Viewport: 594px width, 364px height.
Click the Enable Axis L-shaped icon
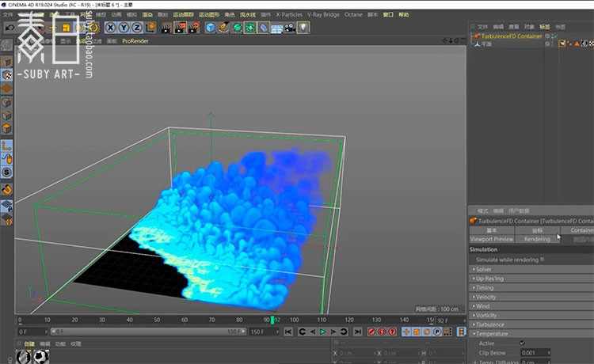point(7,146)
